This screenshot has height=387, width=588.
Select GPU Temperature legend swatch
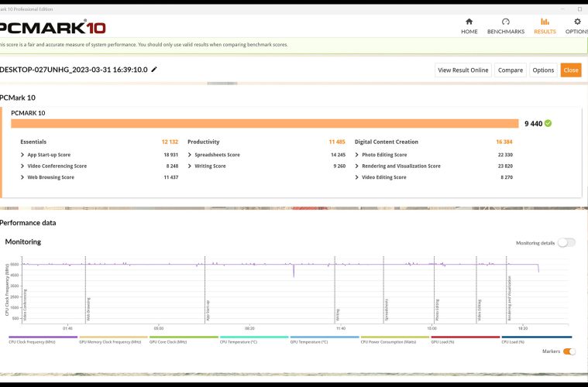tap(325, 337)
